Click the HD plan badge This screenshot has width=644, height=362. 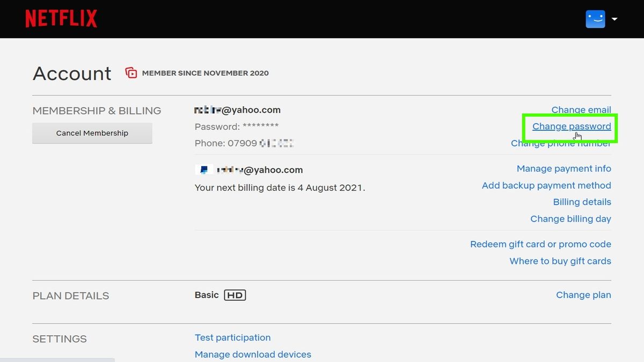point(235,295)
